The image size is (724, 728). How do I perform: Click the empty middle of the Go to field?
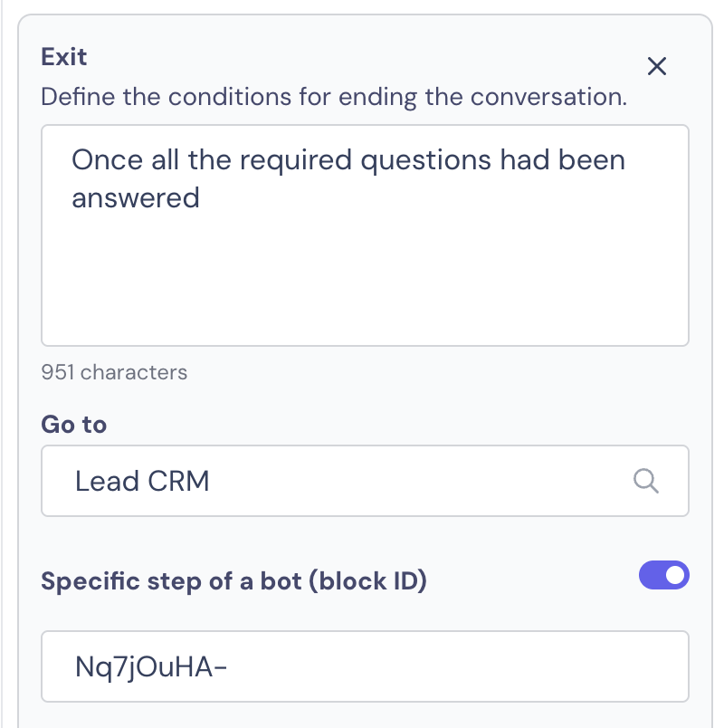[x=418, y=481]
